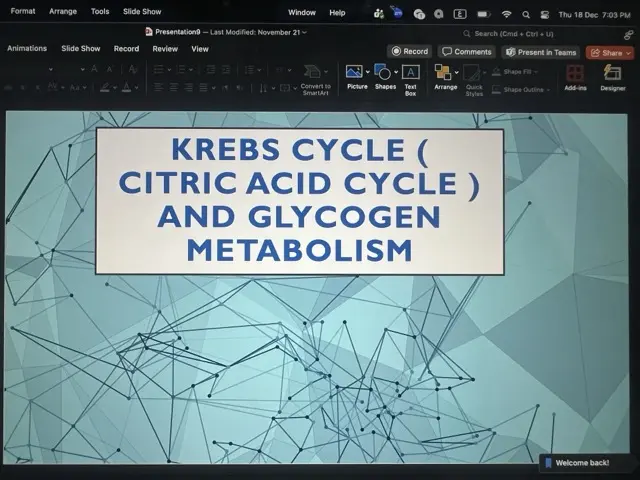Viewport: 640px width, 480px height.
Task: Click the link-sharing icon beside the search field
Action: coord(629,35)
